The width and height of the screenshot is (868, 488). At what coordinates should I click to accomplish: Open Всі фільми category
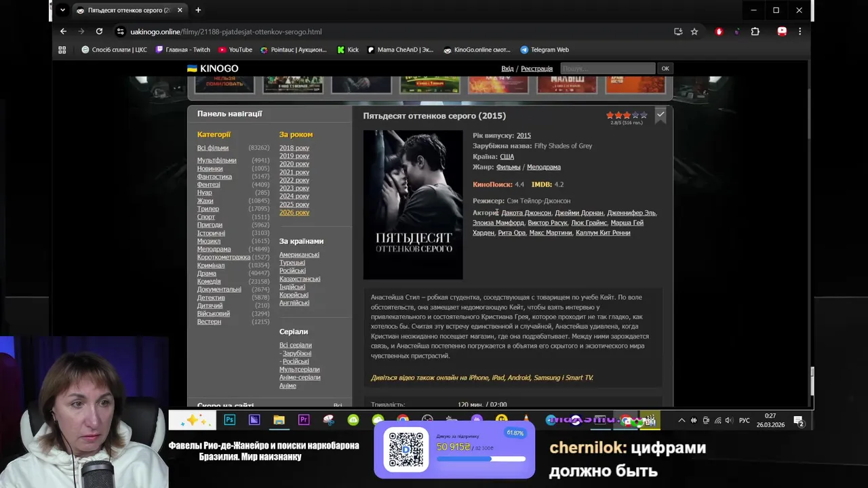click(213, 148)
